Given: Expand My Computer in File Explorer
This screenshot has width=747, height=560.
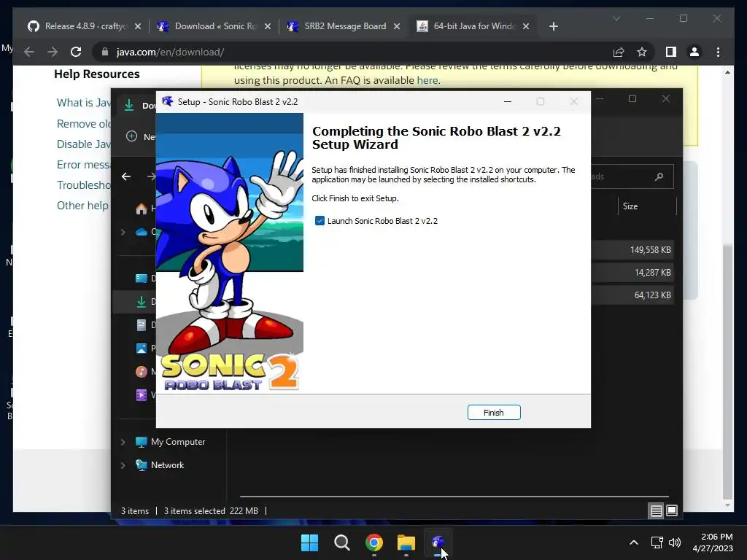Looking at the screenshot, I should (x=123, y=442).
